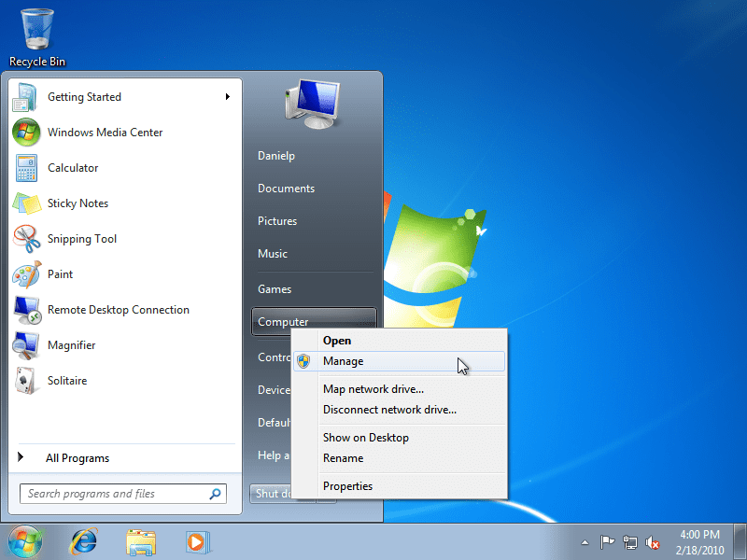Choose Properties in the context menu
The image size is (747, 560).
pos(347,486)
